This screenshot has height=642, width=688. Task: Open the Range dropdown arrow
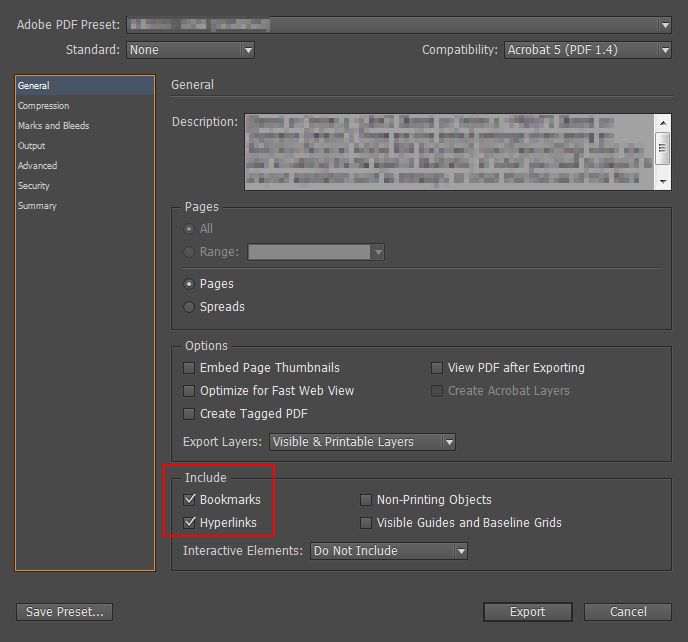(378, 252)
